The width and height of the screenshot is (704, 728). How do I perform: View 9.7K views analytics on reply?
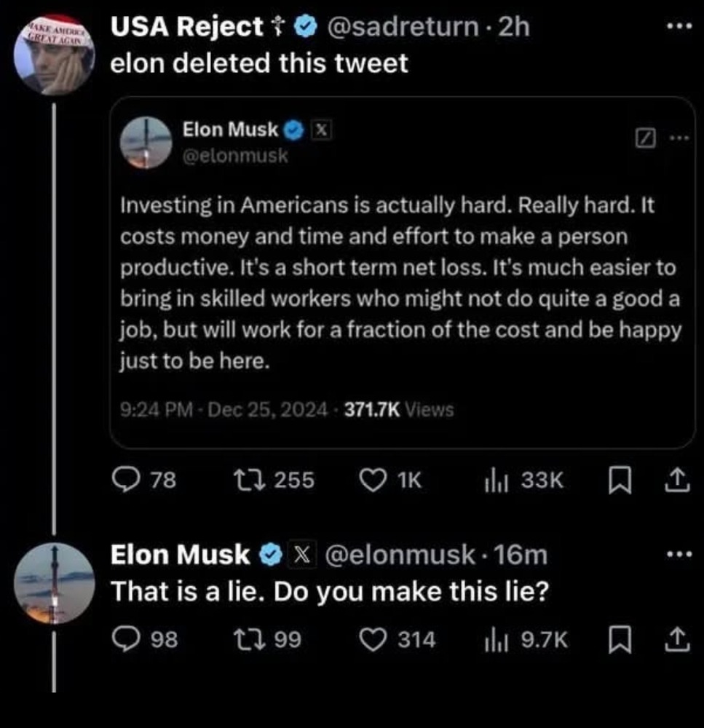coord(495,640)
